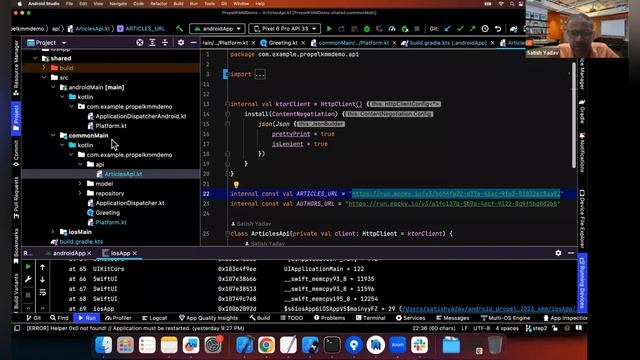Unfold the collapsed import block
Screen dimensions: 640x360
(260, 74)
